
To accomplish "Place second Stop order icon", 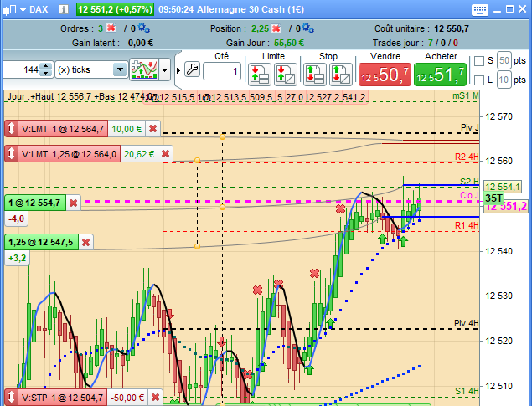I will pos(340,75).
